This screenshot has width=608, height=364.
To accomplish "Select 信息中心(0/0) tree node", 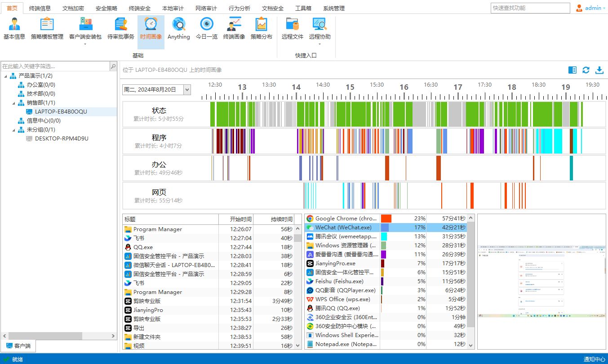I will (44, 121).
